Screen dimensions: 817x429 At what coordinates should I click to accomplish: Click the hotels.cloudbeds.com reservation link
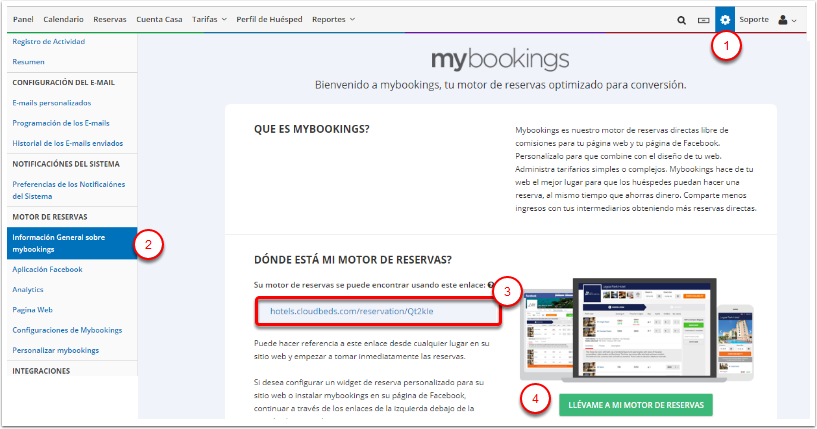352,311
